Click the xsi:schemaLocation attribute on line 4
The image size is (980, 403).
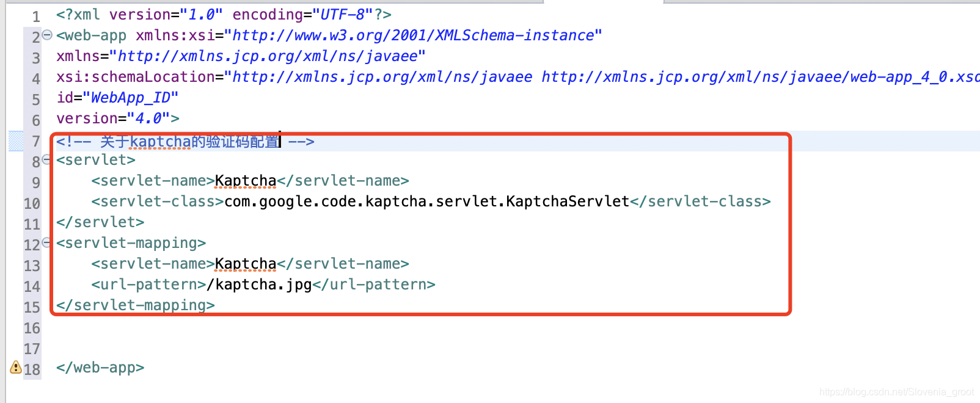click(x=518, y=77)
